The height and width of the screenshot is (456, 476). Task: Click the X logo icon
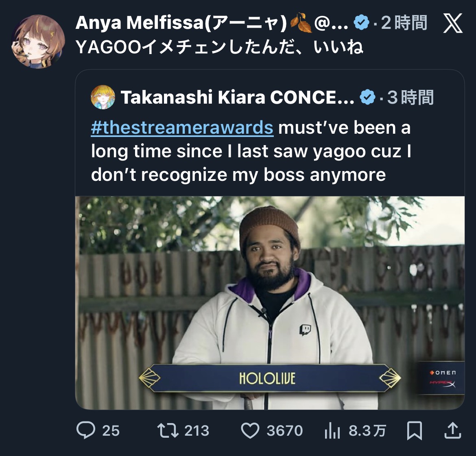click(x=452, y=23)
